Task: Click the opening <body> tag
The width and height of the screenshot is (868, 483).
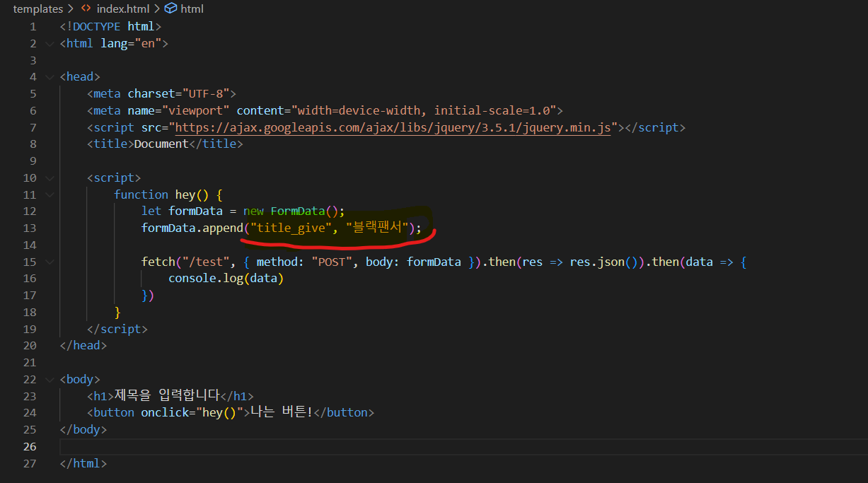Action: pyautogui.click(x=80, y=379)
